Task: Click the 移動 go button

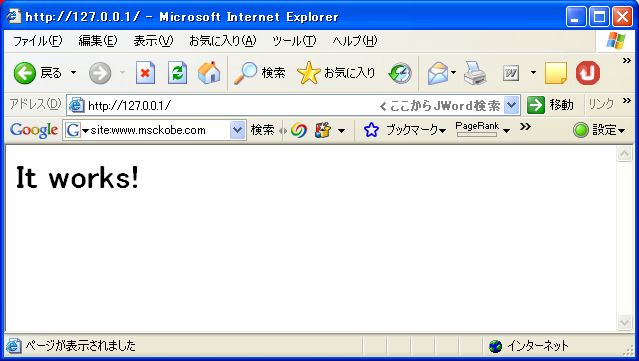Action: click(550, 105)
